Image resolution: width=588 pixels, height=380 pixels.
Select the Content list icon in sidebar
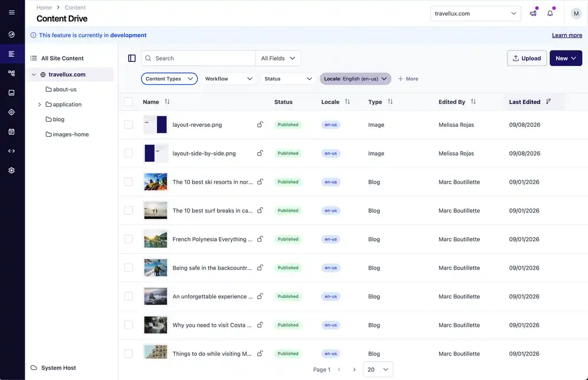coord(11,54)
